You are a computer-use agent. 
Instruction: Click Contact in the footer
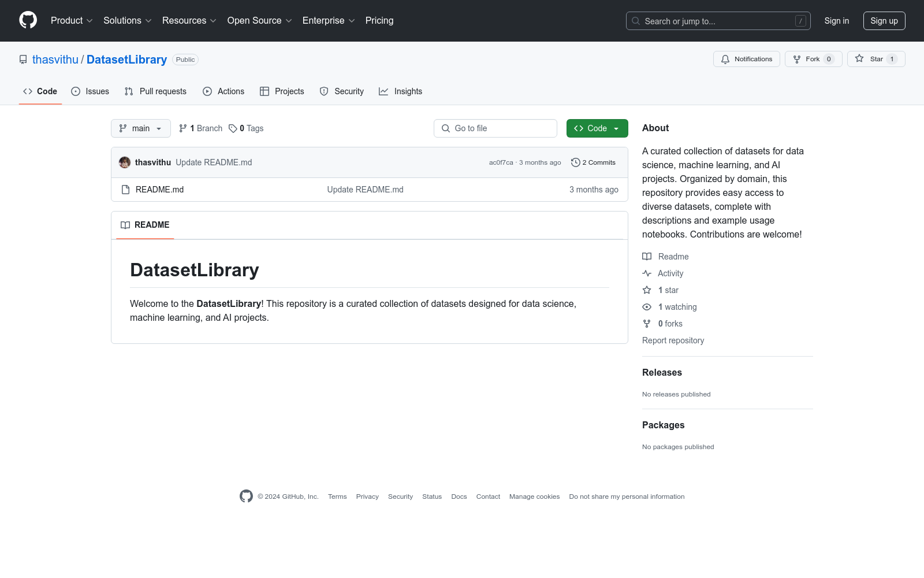click(x=488, y=497)
